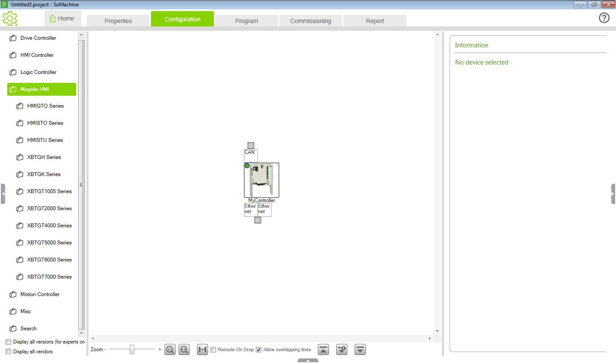Viewport: 616px width, 364px height.
Task: Open XBTGK Series entry
Action: coord(44,174)
